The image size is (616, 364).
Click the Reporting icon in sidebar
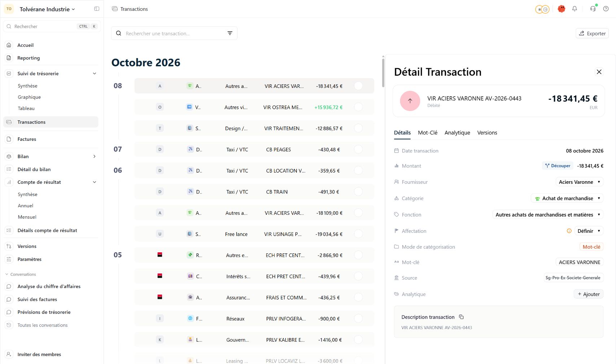coord(9,58)
